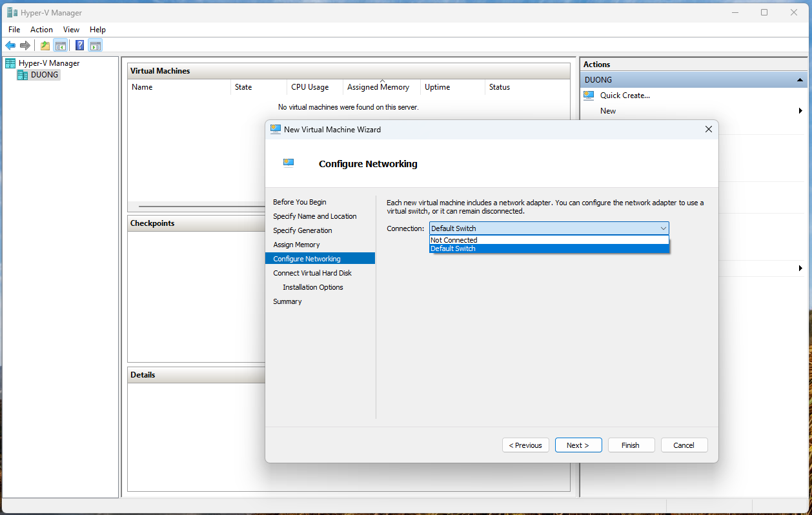
Task: Sort by Name column header
Action: [179, 87]
